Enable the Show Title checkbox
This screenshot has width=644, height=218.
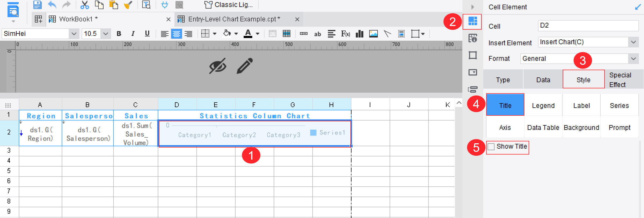coord(491,147)
